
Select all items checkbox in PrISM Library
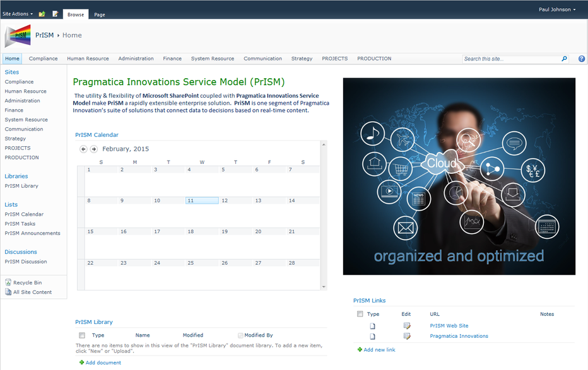coord(82,335)
